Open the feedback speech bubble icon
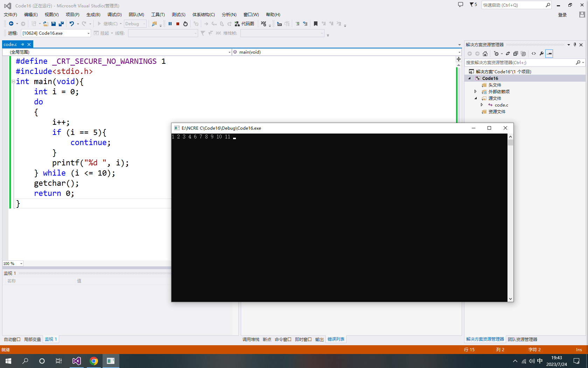588x368 pixels. [x=461, y=5]
